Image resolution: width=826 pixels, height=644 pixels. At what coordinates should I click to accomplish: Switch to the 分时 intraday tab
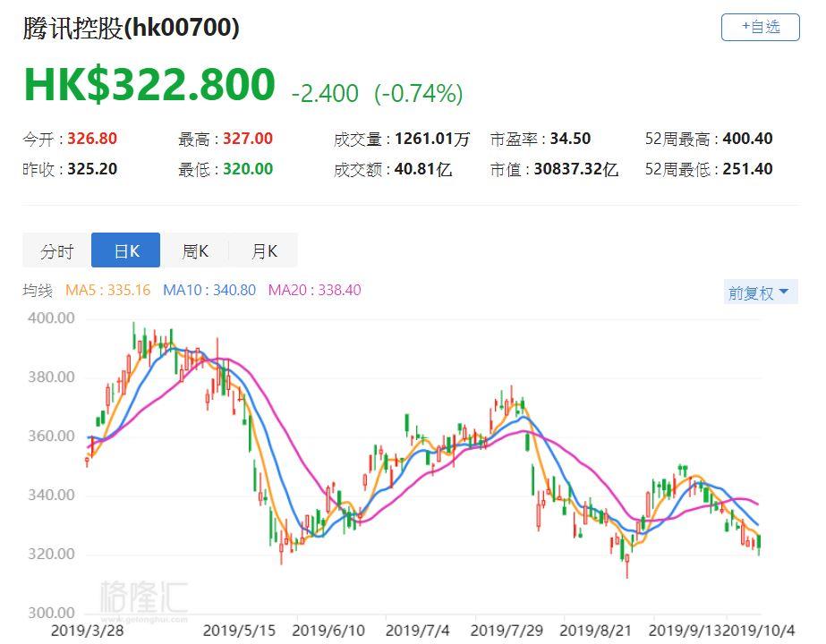point(57,250)
